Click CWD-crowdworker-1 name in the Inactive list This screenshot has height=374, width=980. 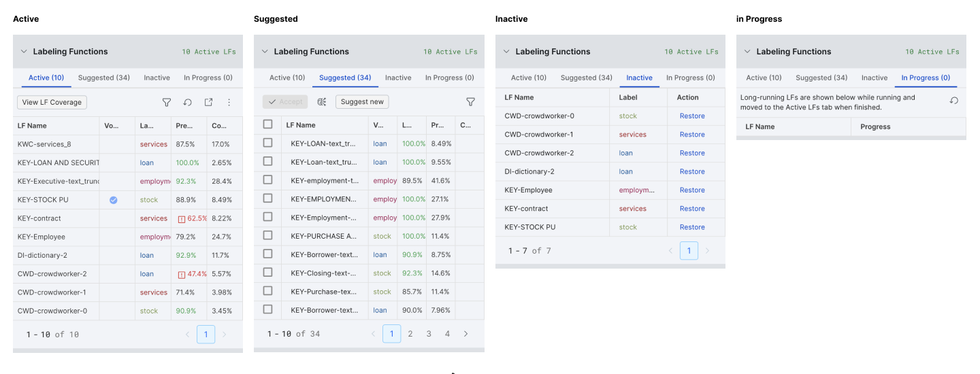539,135
